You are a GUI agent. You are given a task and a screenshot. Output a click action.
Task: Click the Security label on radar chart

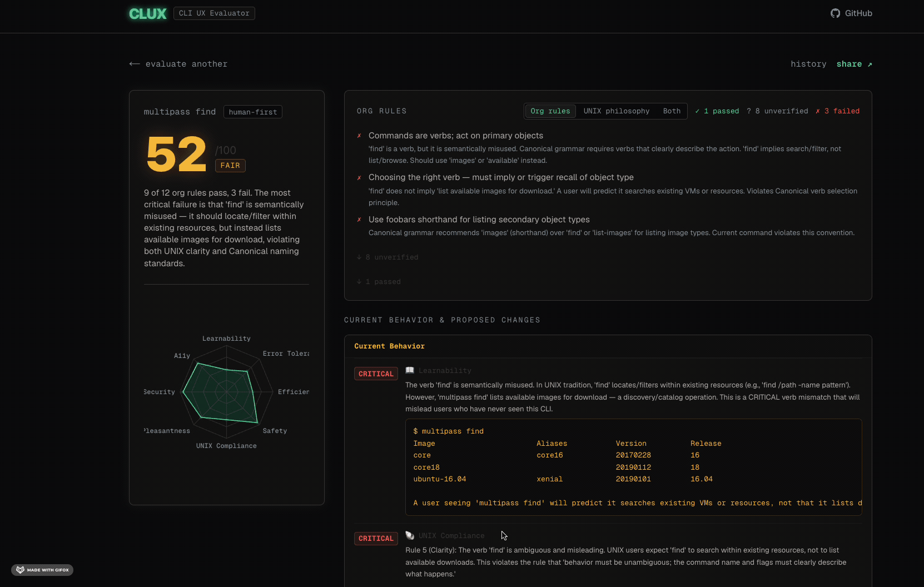tap(160, 392)
